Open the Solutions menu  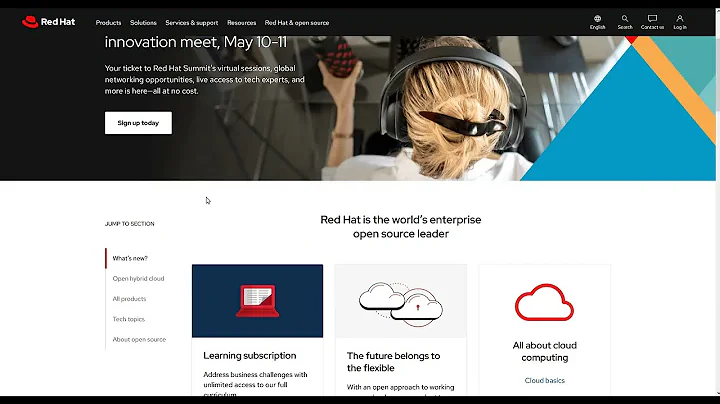(x=143, y=22)
